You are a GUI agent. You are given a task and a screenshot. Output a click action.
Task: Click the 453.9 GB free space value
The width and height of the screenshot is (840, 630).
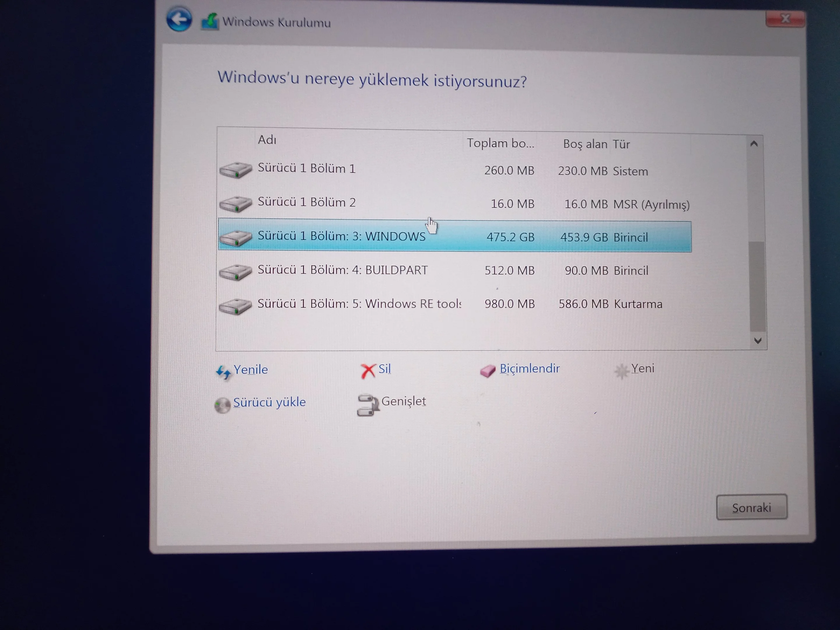point(584,238)
